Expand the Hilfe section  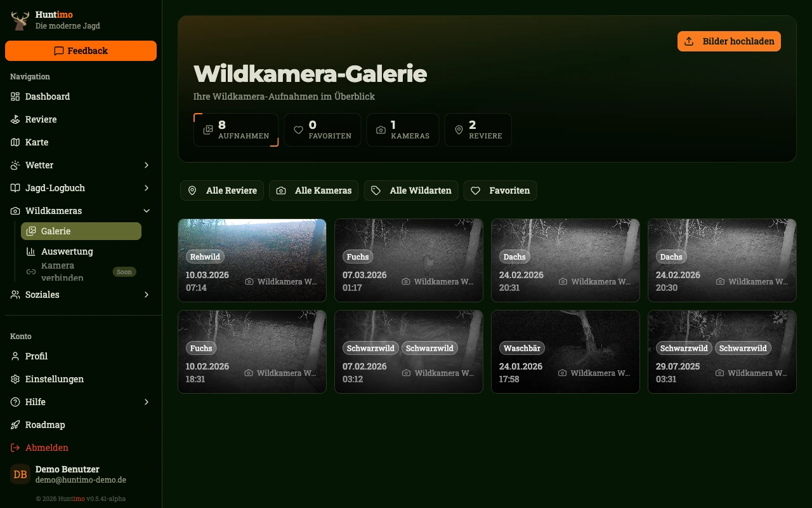click(x=147, y=402)
